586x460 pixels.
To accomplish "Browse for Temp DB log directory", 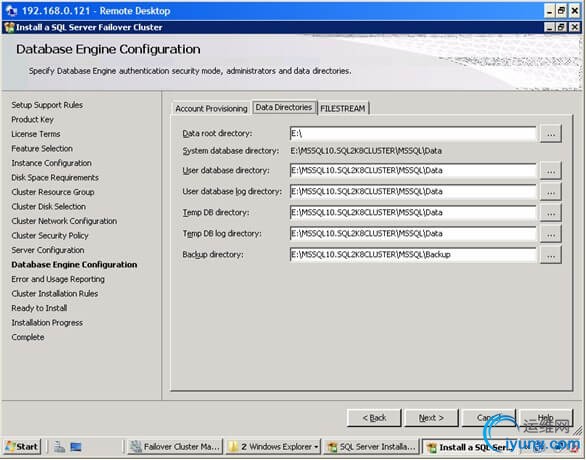I will (550, 234).
